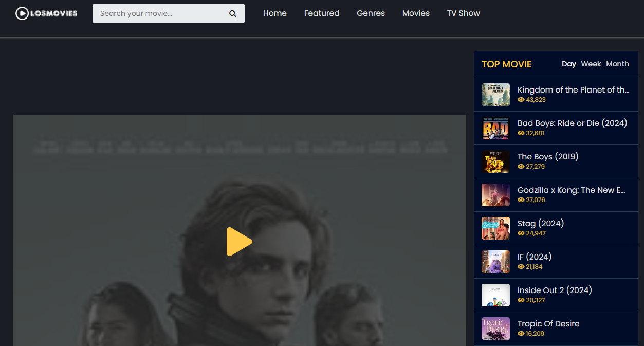
Task: Open the Home menu item
Action: [275, 13]
